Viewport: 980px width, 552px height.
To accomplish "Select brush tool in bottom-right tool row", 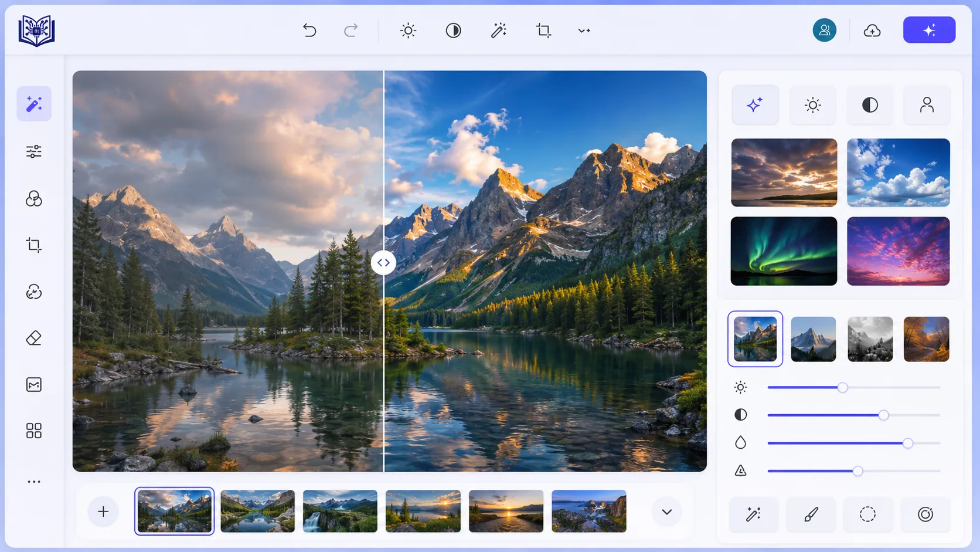I will tap(811, 514).
